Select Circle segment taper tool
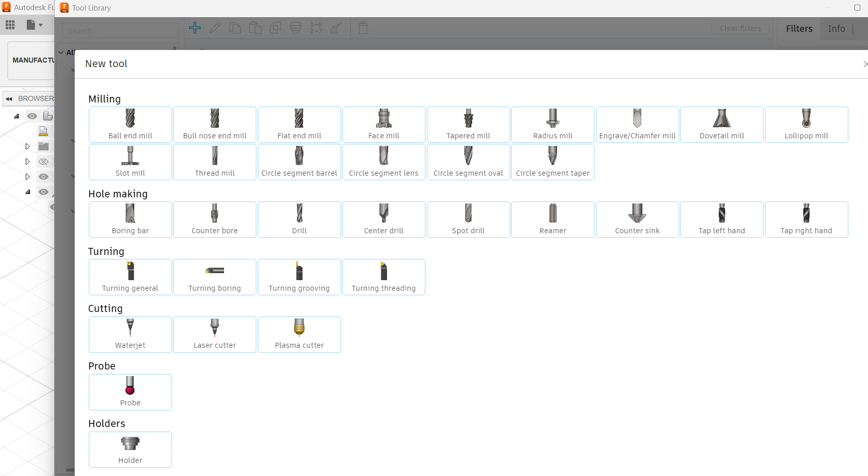The image size is (868, 476). [x=553, y=162]
